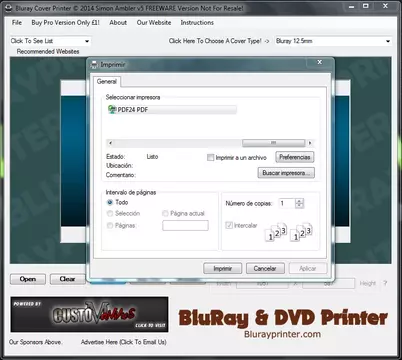Toggle the Intercalar checkbox
The height and width of the screenshot is (360, 402).
click(x=229, y=225)
